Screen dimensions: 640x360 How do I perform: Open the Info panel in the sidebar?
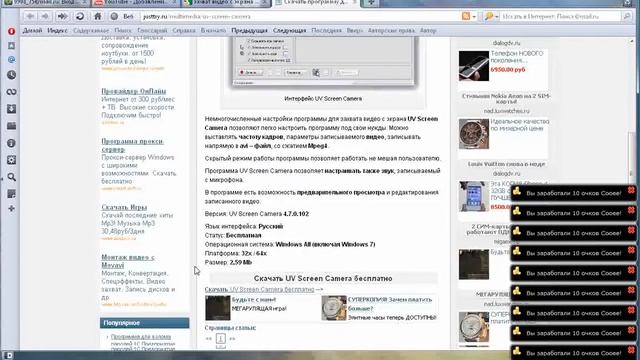11,143
